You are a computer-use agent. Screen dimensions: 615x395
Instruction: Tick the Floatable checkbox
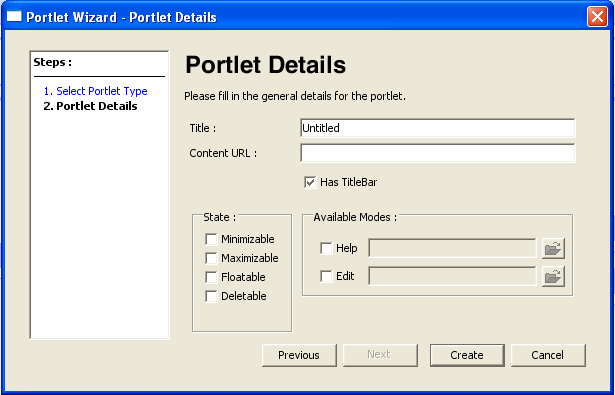pos(211,277)
